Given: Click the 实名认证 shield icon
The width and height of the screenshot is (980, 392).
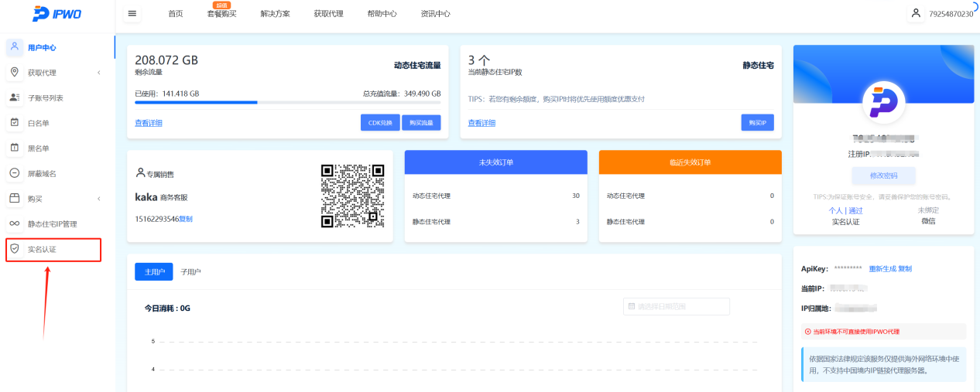Looking at the screenshot, I should click(14, 249).
